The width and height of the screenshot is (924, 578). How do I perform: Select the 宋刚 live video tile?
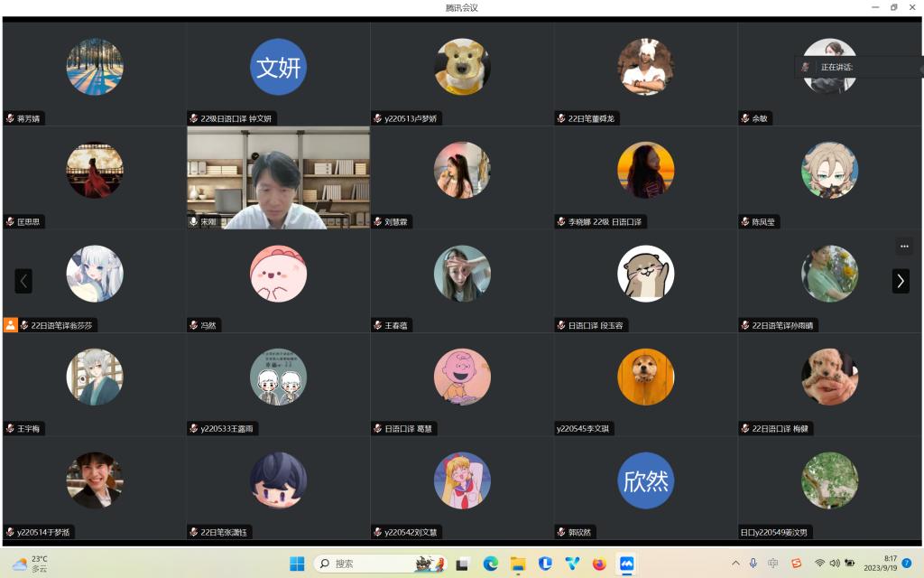278,177
